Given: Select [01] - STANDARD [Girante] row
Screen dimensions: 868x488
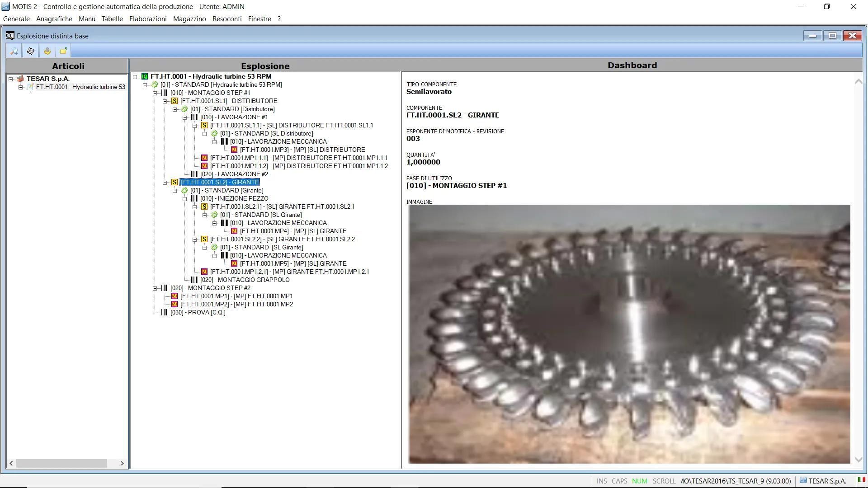Looking at the screenshot, I should click(x=226, y=190).
